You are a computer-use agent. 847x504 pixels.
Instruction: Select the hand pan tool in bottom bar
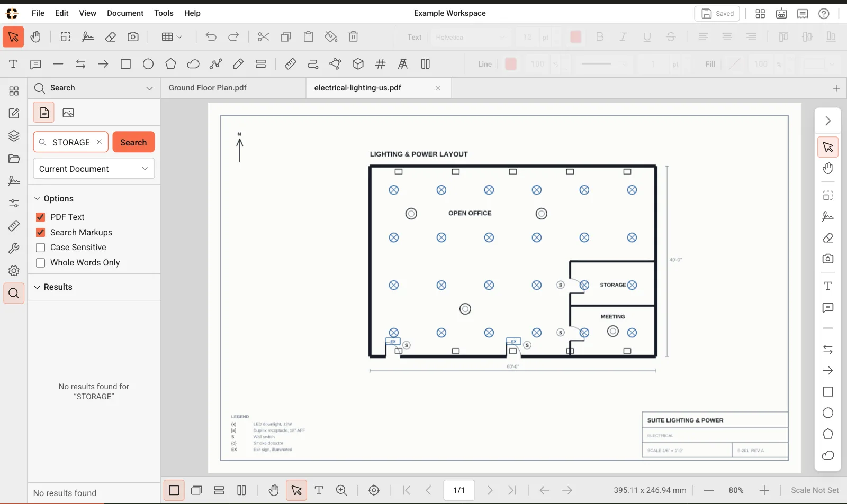coord(273,491)
